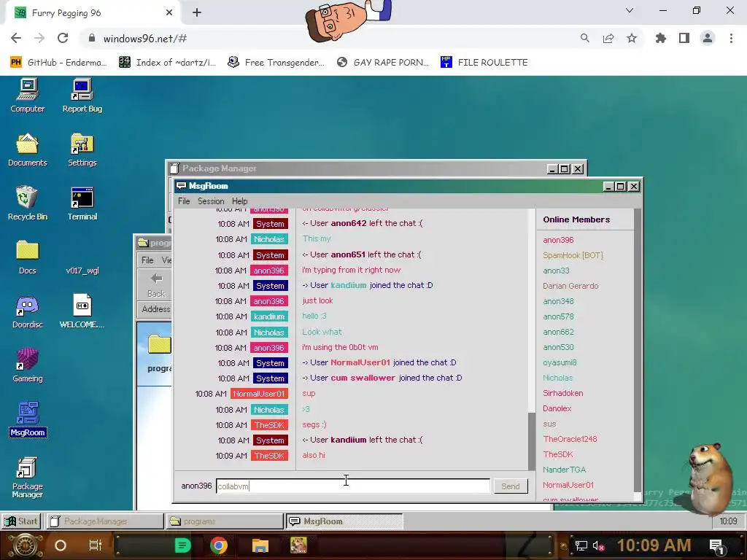The image size is (747, 560).
Task: Select the MsgRoom desktop icon
Action: click(x=27, y=419)
